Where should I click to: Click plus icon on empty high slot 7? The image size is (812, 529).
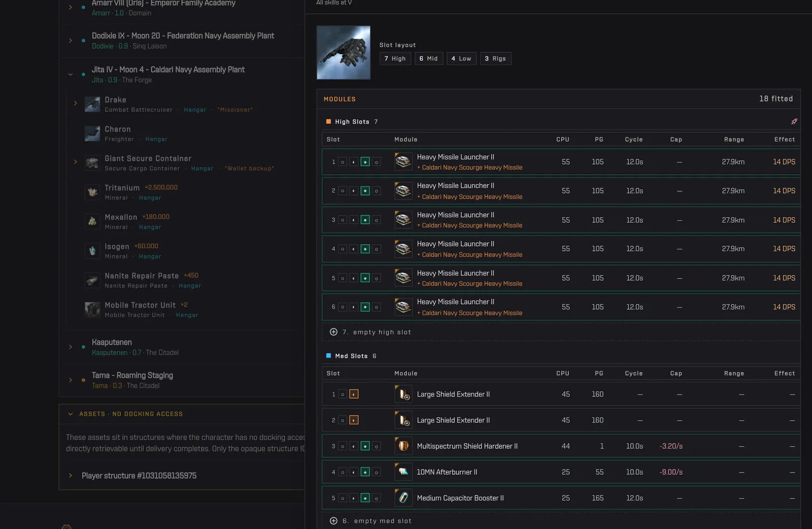click(x=333, y=332)
